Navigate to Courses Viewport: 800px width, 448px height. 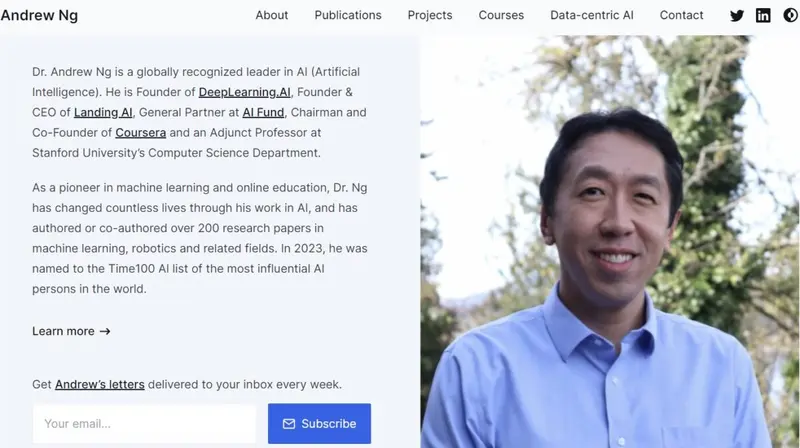pyautogui.click(x=501, y=15)
